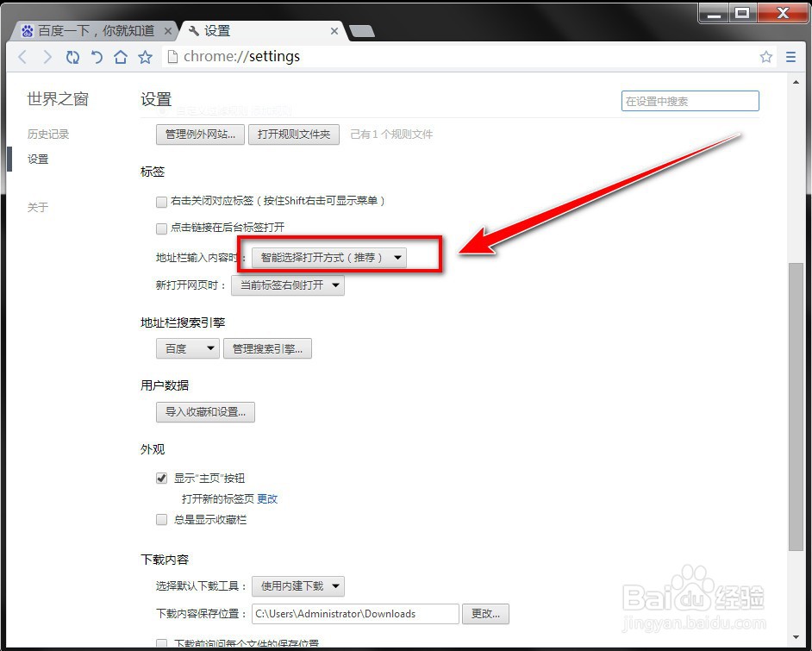Open 历史记录 in the sidebar
Image resolution: width=812 pixels, height=651 pixels.
[x=48, y=135]
